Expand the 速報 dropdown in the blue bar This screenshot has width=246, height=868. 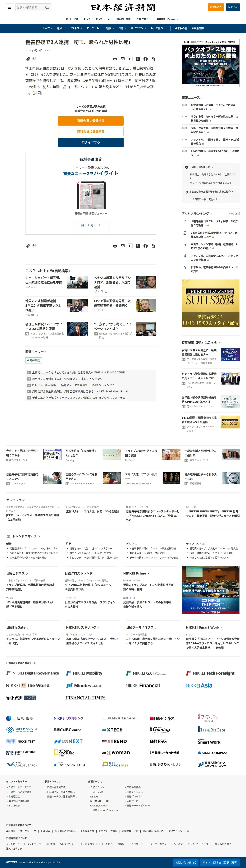pos(61,28)
